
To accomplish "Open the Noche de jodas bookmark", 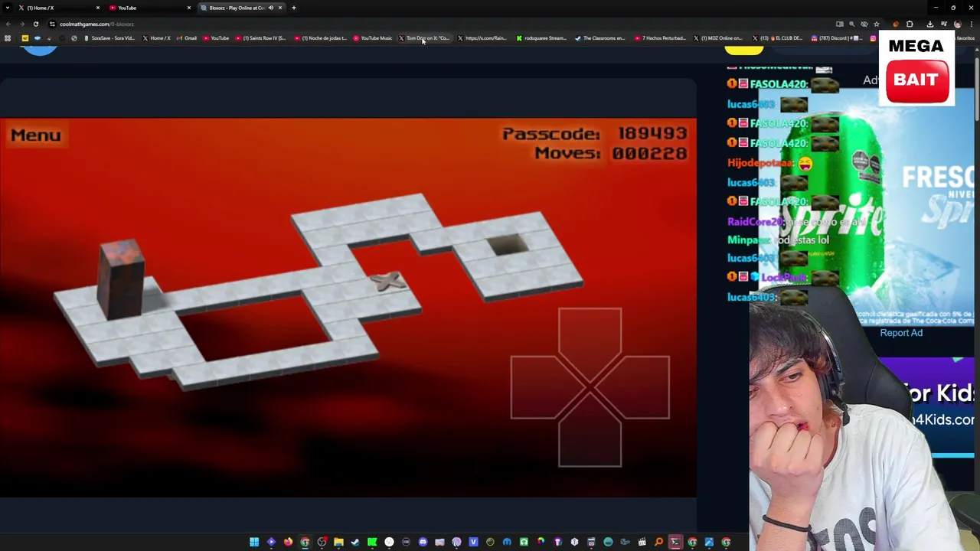I will (x=321, y=38).
